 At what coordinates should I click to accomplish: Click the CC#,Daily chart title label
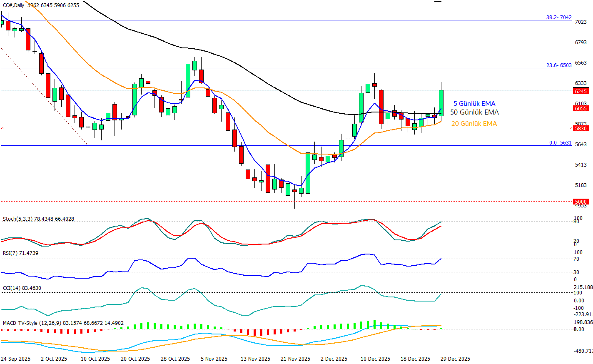click(14, 5)
